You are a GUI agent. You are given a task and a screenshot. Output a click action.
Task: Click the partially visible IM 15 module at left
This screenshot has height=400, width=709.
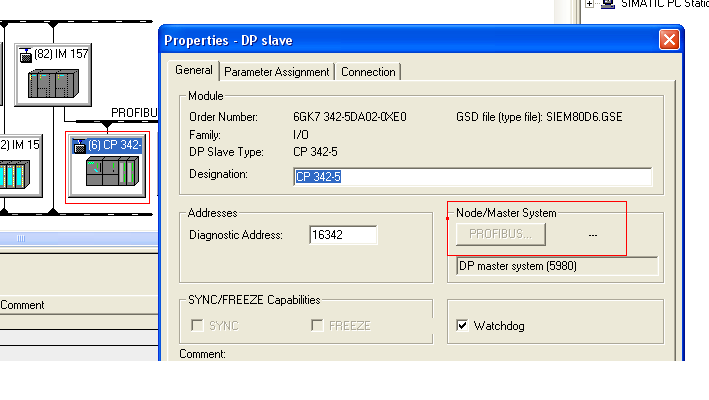click(20, 165)
